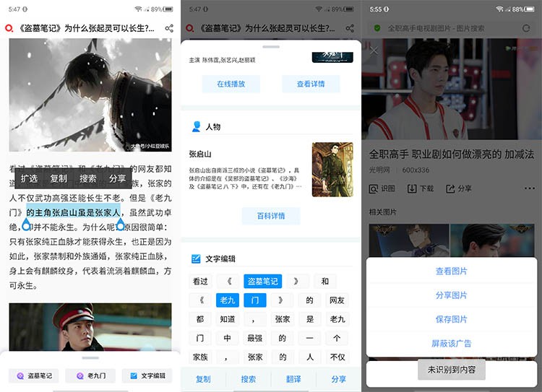Select the 网友 word chip
Image resolution: width=542 pixels, height=392 pixels.
point(337,300)
